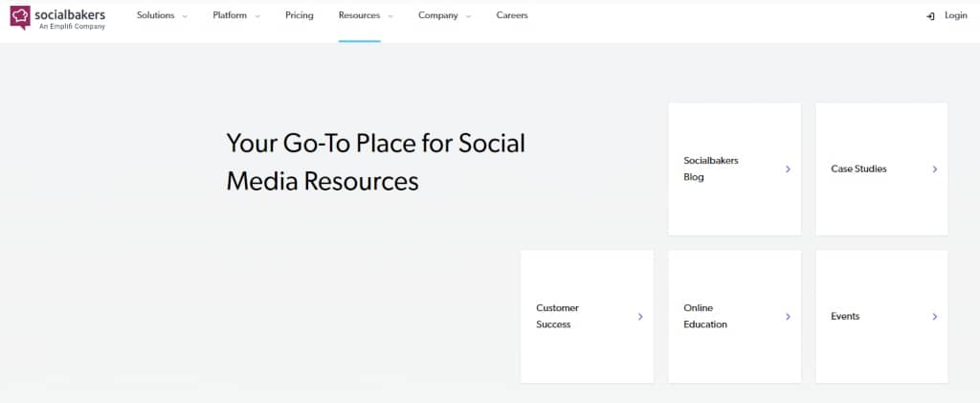Click the Login link
This screenshot has width=980, height=403.
pyautogui.click(x=956, y=15)
